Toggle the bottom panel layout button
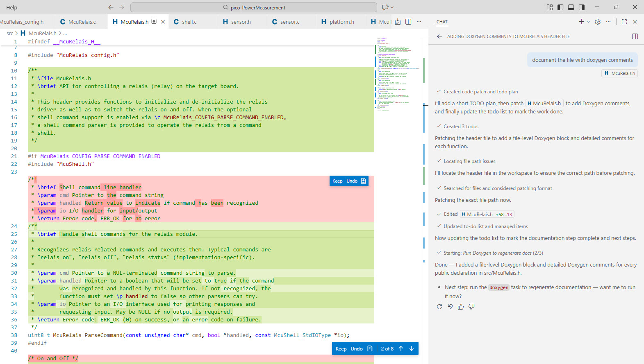644x364 pixels. pyautogui.click(x=571, y=7)
